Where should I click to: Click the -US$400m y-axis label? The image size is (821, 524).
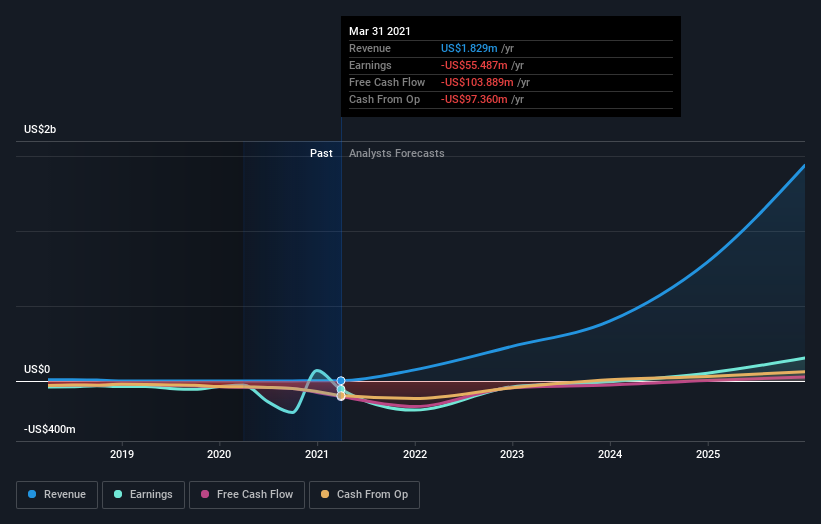[x=50, y=429]
